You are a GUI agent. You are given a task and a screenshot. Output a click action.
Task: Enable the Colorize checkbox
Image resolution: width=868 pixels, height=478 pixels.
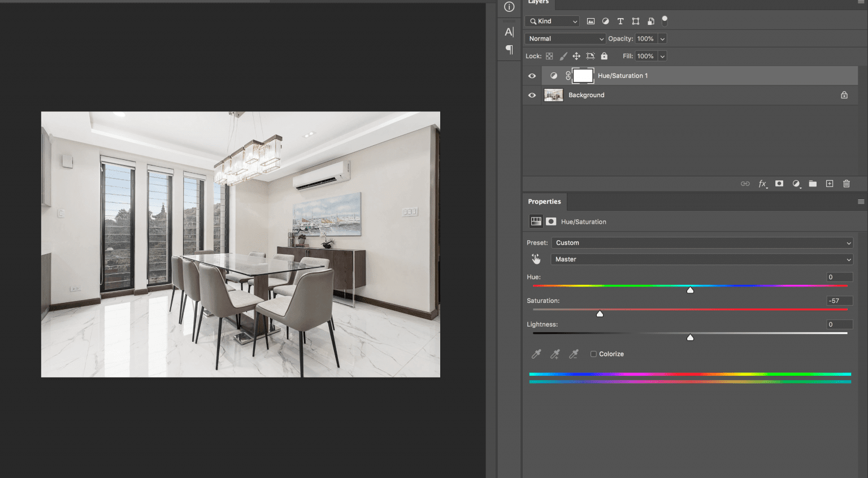coord(593,354)
